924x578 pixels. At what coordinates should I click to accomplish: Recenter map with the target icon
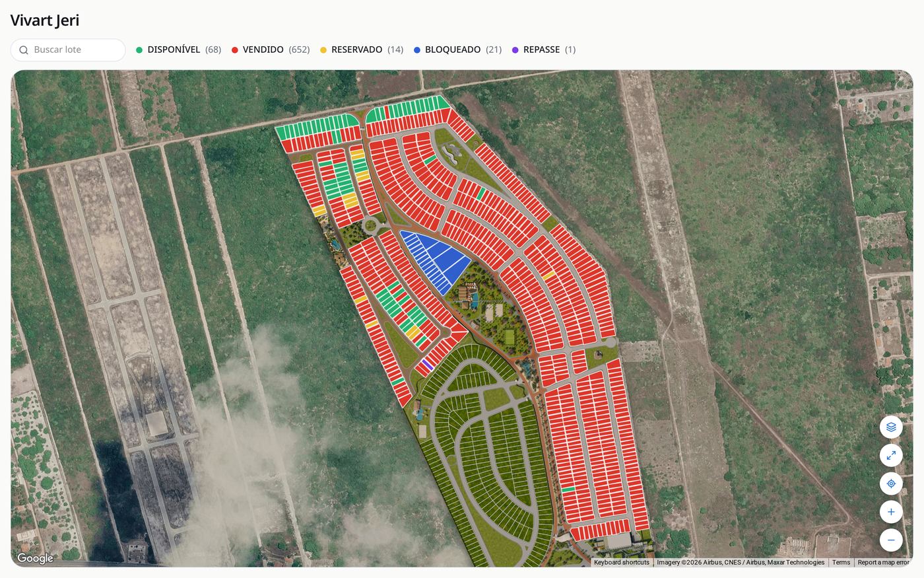(x=891, y=484)
